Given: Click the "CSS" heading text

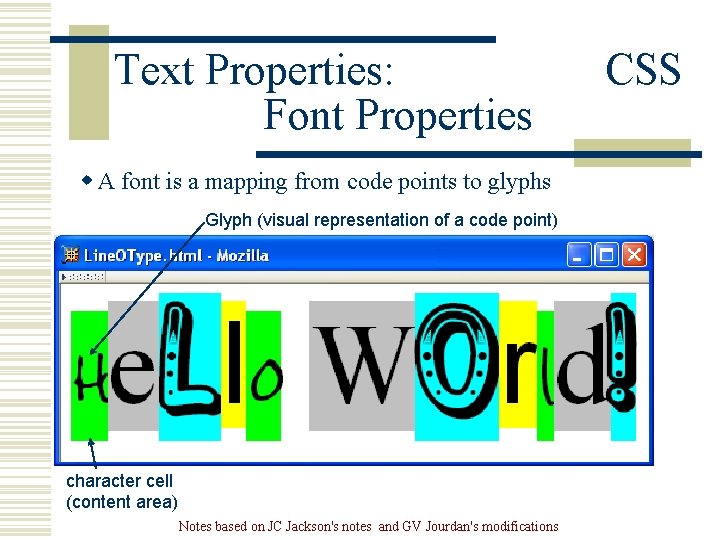Looking at the screenshot, I should [643, 69].
